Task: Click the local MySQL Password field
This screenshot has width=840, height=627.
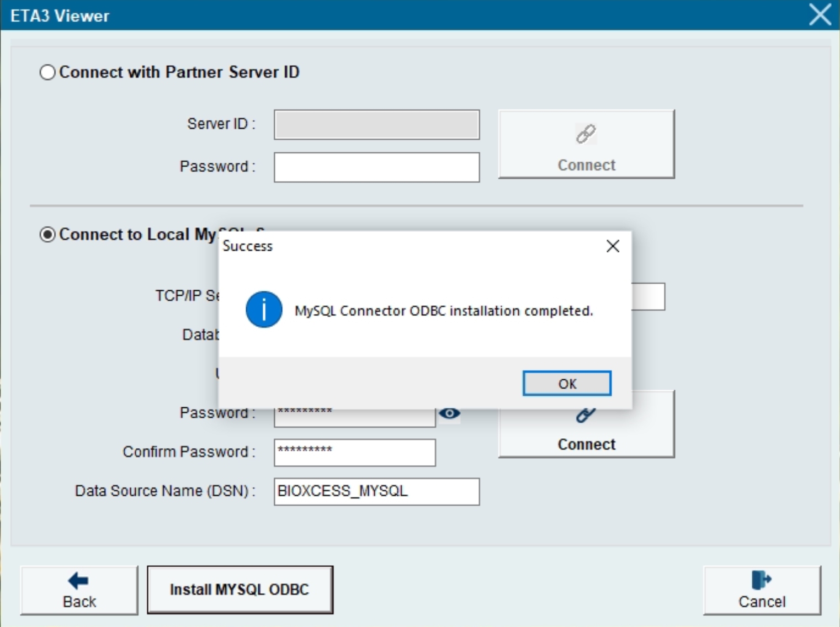Action: 354,418
